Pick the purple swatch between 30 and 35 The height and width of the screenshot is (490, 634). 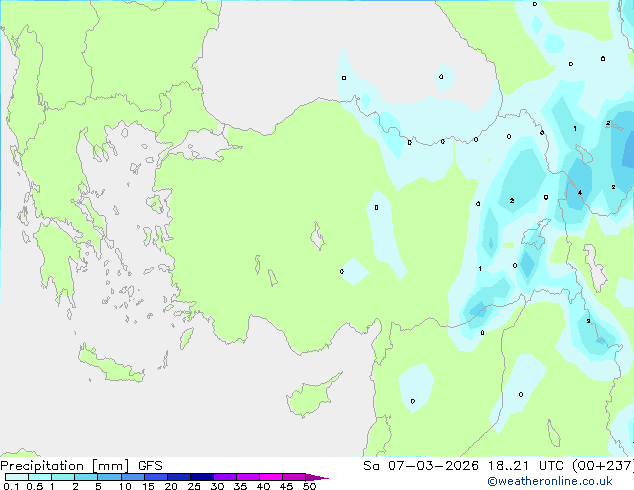[x=225, y=477]
